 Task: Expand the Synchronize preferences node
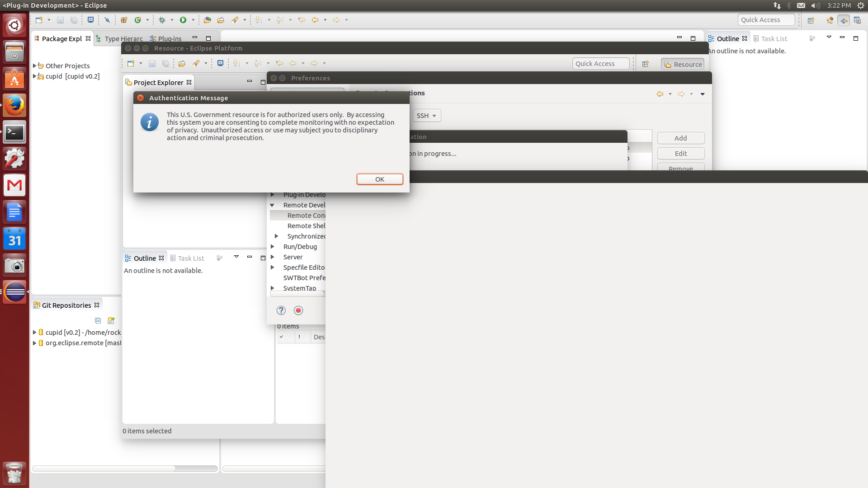pyautogui.click(x=276, y=236)
